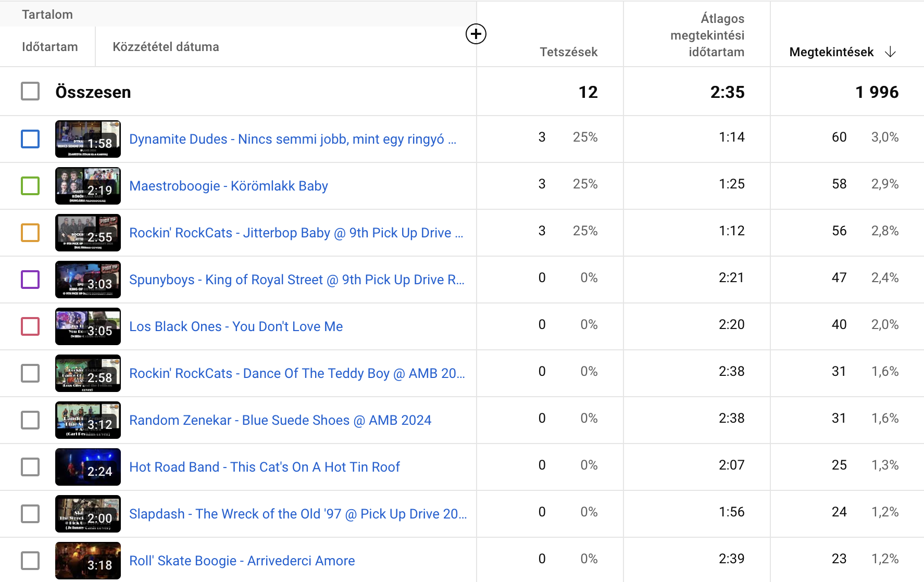Sort by Megtekintések column header
924x582 pixels.
pyautogui.click(x=831, y=52)
